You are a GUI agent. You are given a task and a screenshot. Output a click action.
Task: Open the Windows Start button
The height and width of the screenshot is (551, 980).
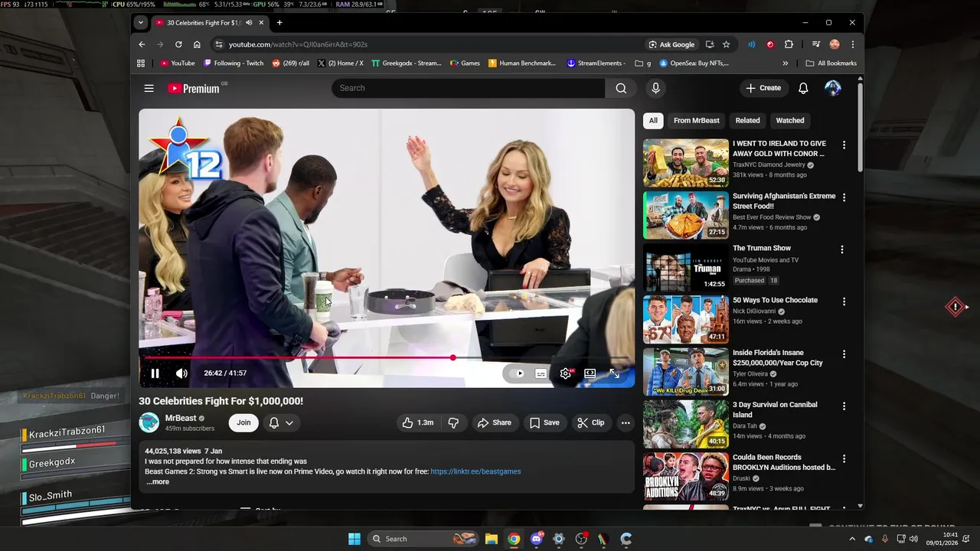tap(354, 539)
